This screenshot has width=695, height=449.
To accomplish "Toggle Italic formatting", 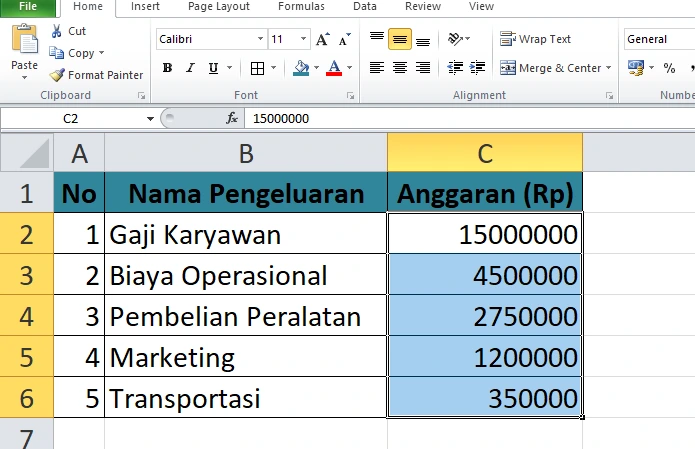I will click(191, 68).
